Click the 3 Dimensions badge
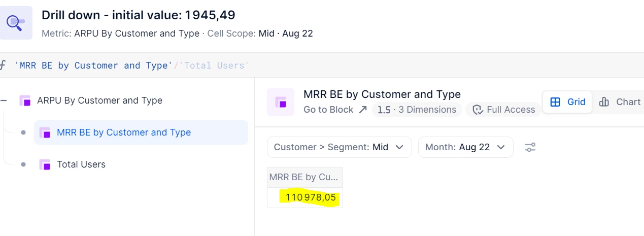The image size is (644, 236). tap(416, 110)
